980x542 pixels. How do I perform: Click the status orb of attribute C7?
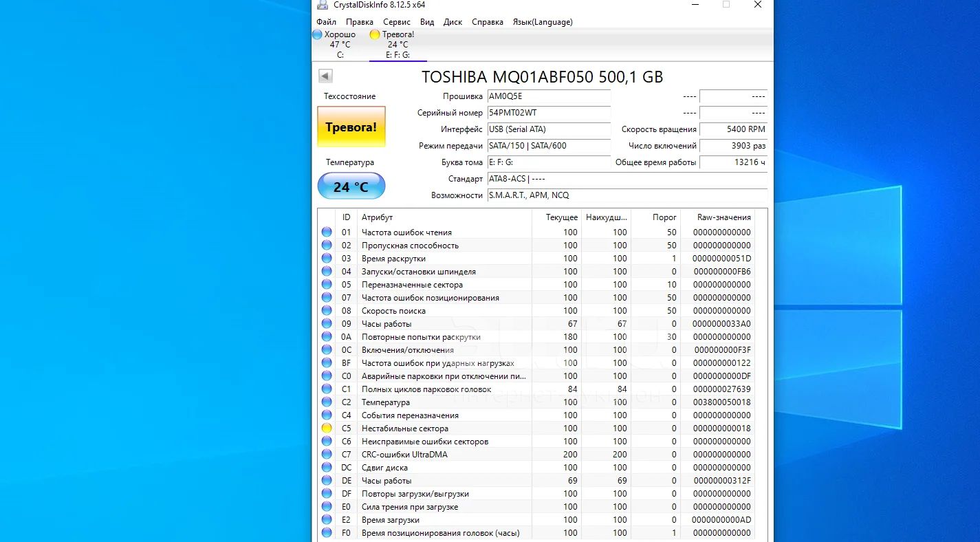327,454
